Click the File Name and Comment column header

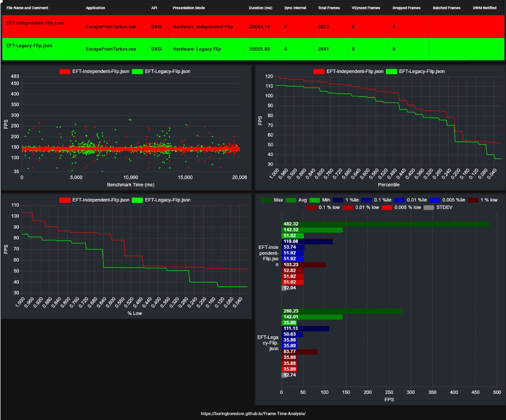(x=27, y=8)
